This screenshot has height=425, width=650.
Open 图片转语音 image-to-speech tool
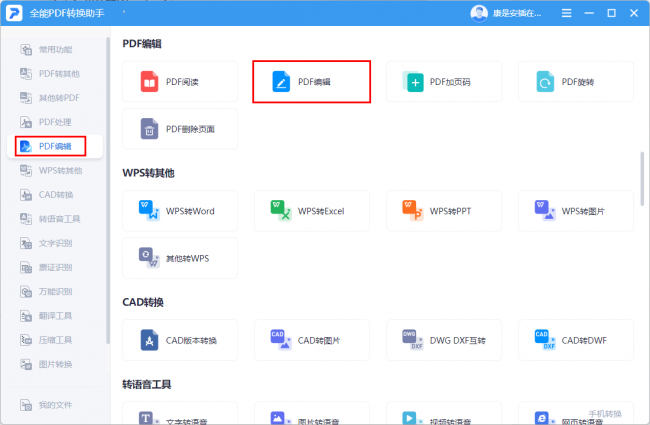312,413
